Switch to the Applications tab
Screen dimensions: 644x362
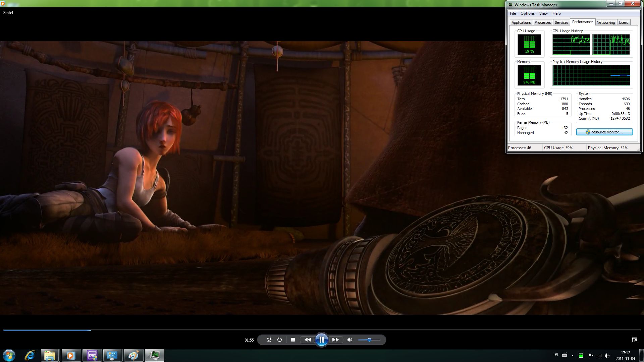521,22
